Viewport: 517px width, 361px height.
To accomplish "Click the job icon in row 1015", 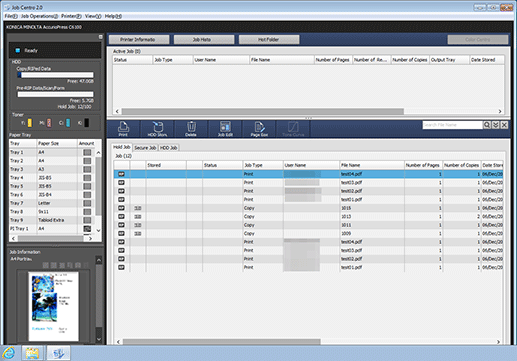I will point(121,208).
